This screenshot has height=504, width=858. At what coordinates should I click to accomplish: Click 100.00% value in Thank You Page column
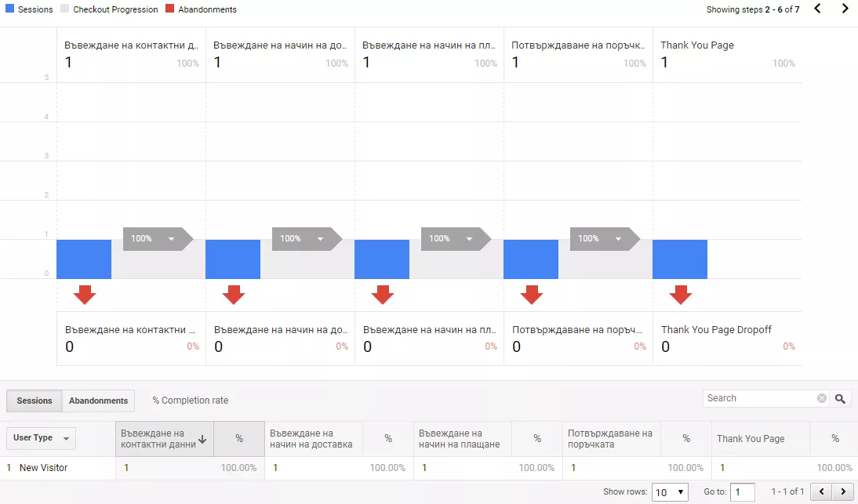click(x=834, y=468)
